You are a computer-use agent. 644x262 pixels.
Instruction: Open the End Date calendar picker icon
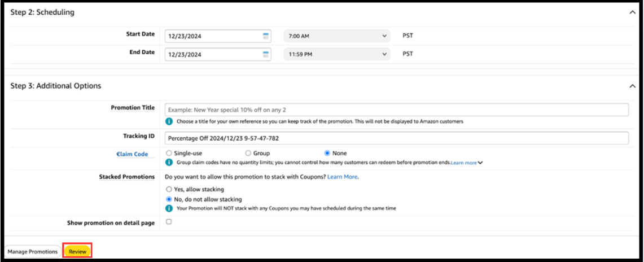coord(265,55)
